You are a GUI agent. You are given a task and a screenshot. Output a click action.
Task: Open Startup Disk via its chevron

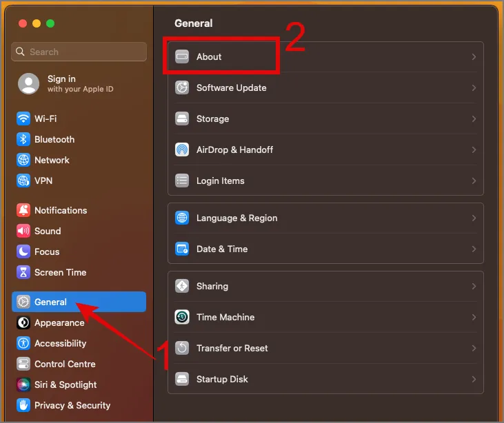pos(474,380)
